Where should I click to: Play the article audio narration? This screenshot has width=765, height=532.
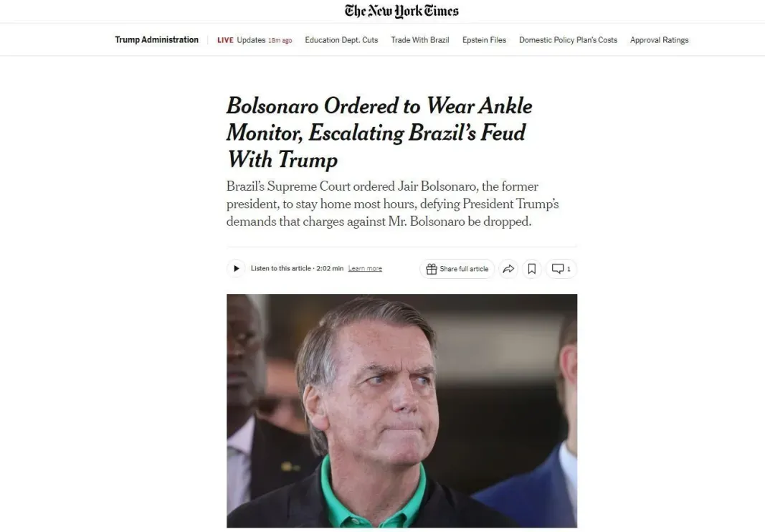(x=236, y=268)
